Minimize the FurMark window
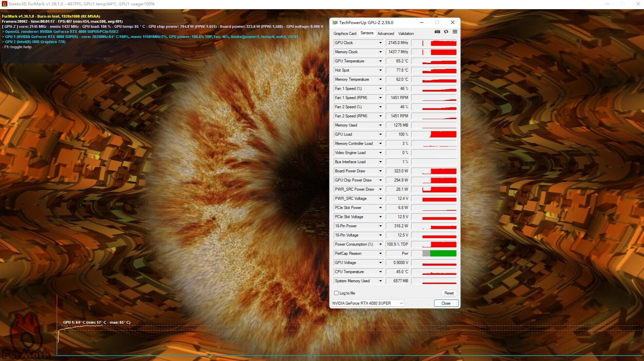The width and height of the screenshot is (644, 361). coord(607,4)
